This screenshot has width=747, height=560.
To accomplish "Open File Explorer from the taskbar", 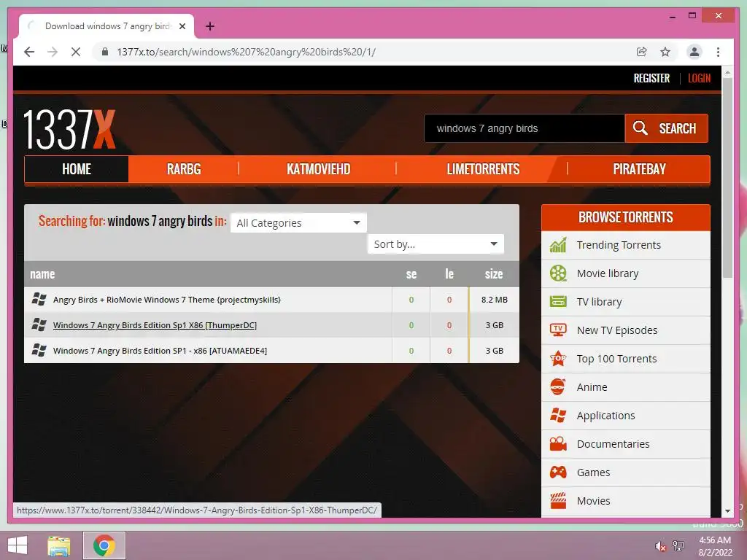I will point(58,545).
